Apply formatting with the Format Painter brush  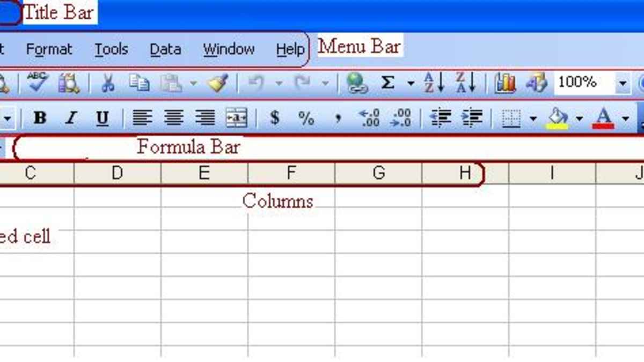coord(218,82)
